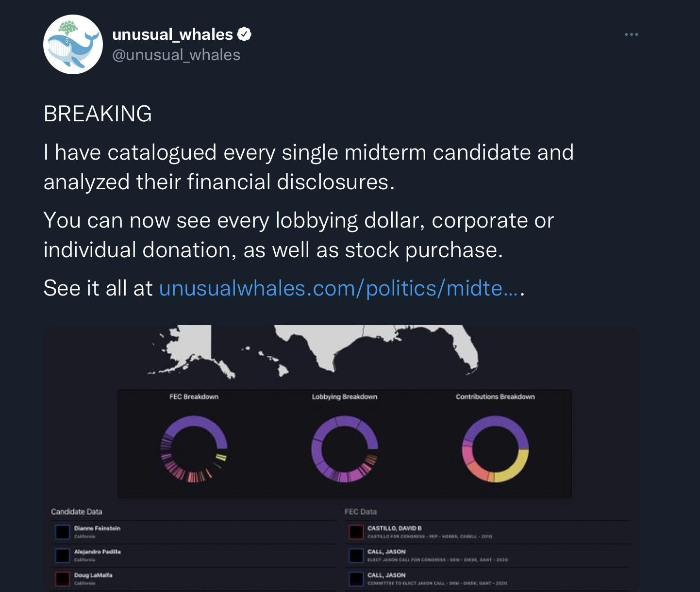The image size is (700, 592).
Task: Click Dianne Feinstein's candidate thumbnail square
Action: (62, 532)
